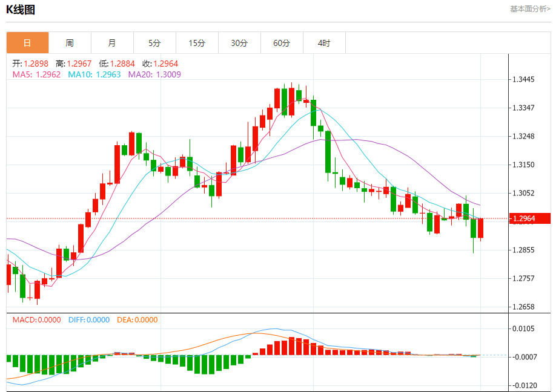Click the MA20 indicator label
The height and width of the screenshot is (392, 553).
[154, 74]
